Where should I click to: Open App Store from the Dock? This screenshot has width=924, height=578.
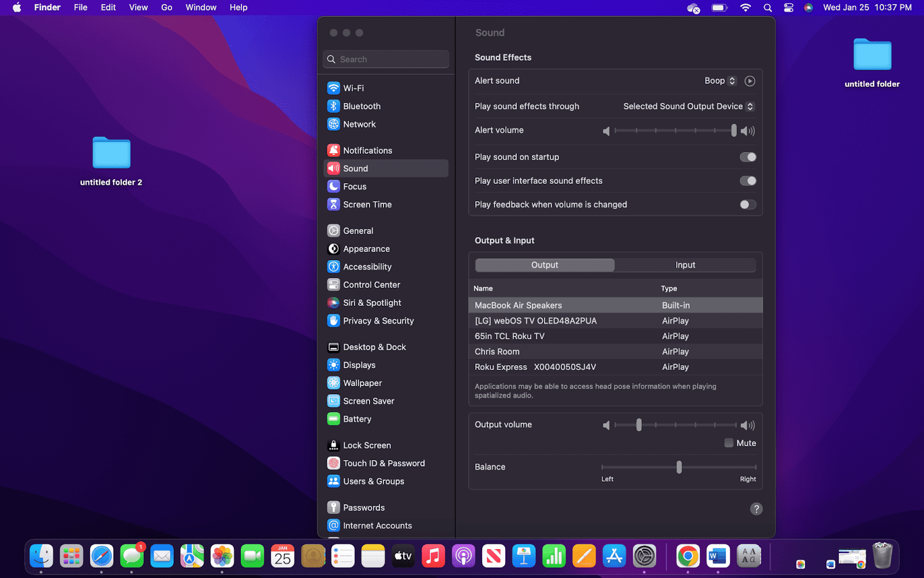click(x=614, y=556)
